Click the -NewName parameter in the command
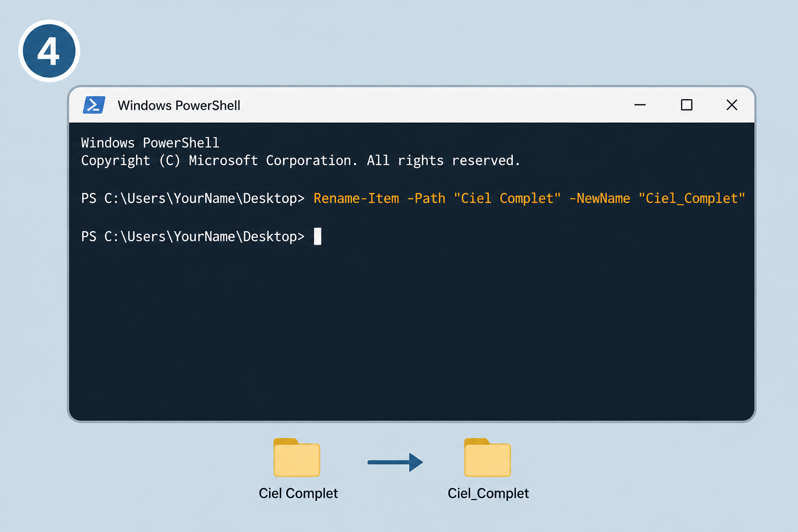 [x=600, y=198]
